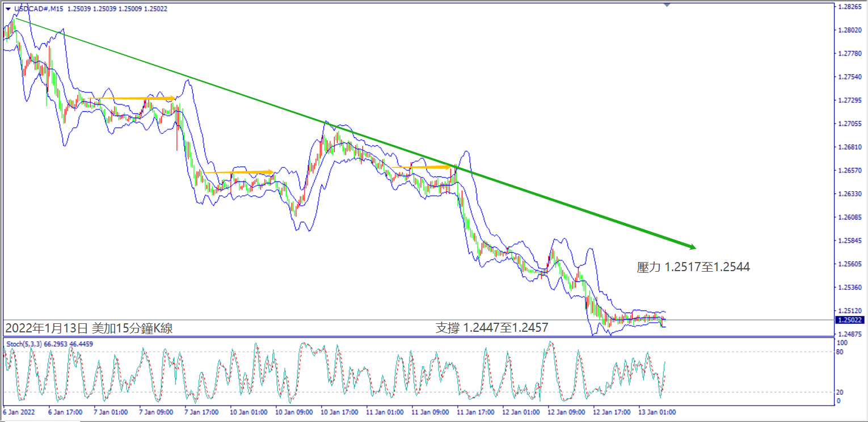Click the 1.25120 price axis label
The width and height of the screenshot is (868, 422).
pos(849,311)
